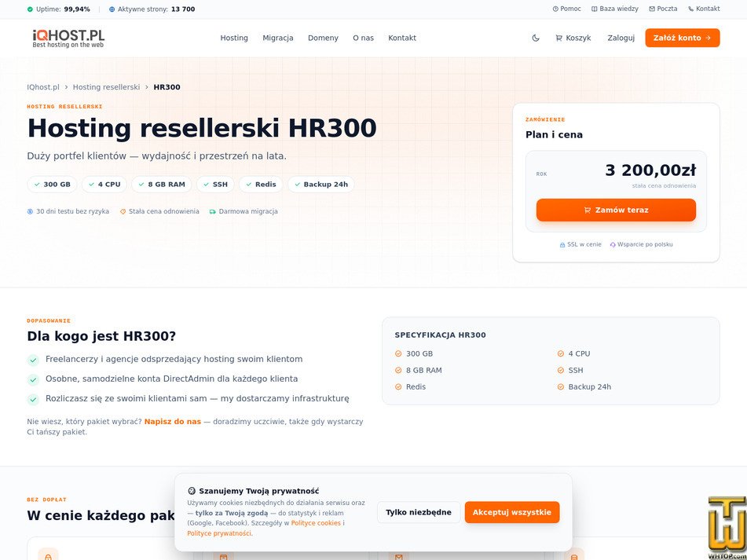Click the Backup 24h feature badge
This screenshot has height=560, width=747.
(321, 185)
